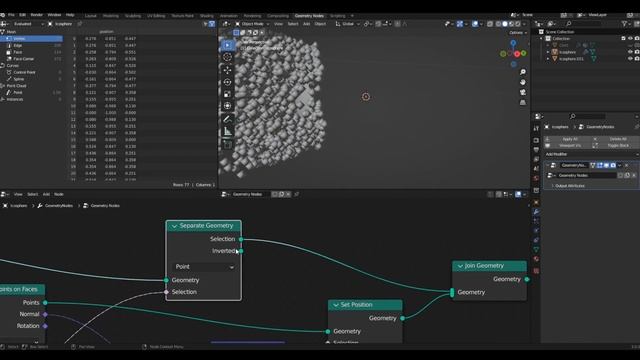
Task: Expand the Output Attributes panel
Action: tap(569, 186)
